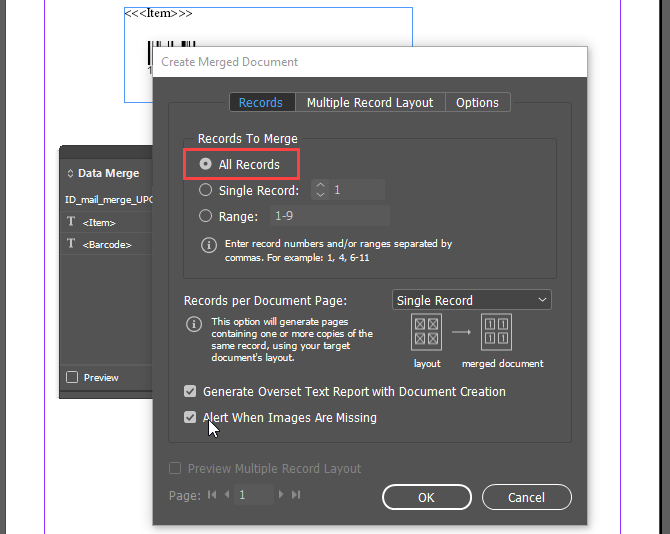
Task: Select the Single Record radio button
Action: point(206,190)
